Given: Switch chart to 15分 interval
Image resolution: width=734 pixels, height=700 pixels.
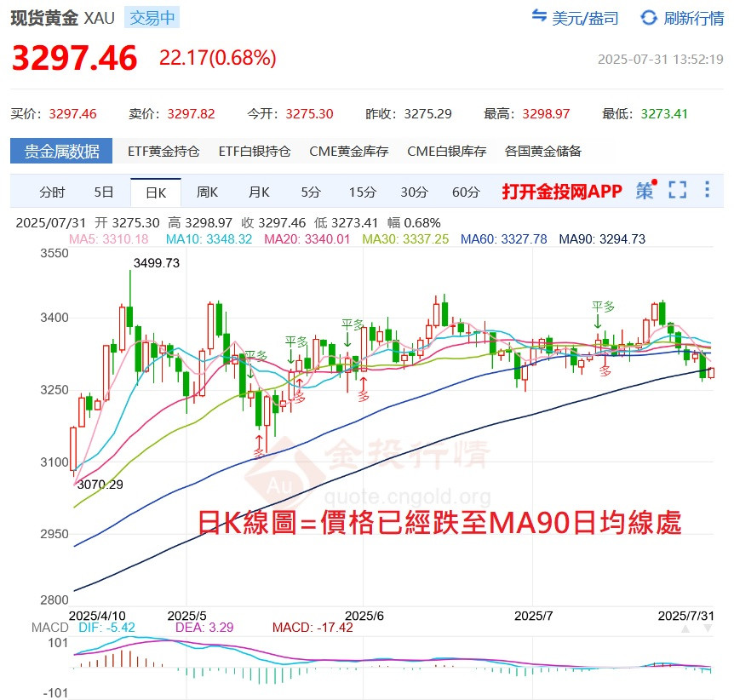Looking at the screenshot, I should pyautogui.click(x=363, y=192).
